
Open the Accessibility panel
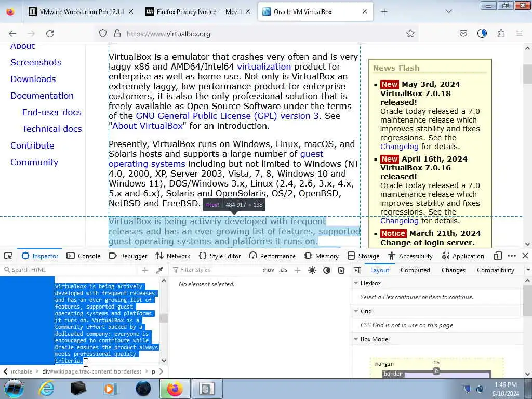410,256
